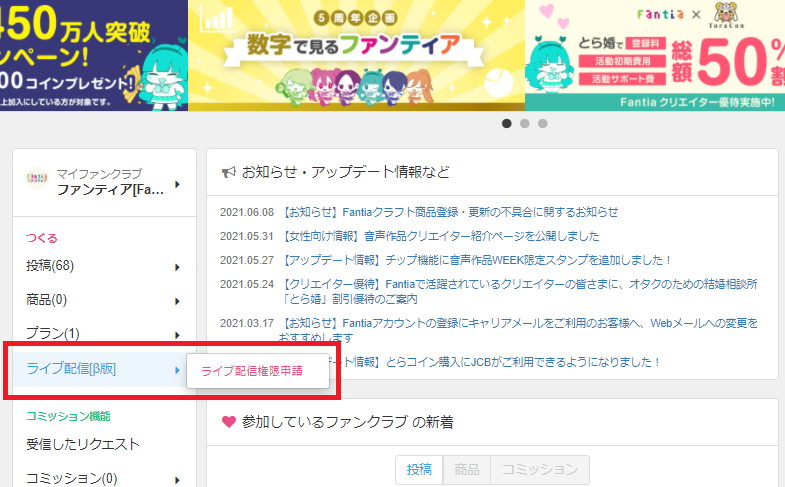
Task: Click the ファンティア fan club avatar icon
Action: pyautogui.click(x=37, y=178)
